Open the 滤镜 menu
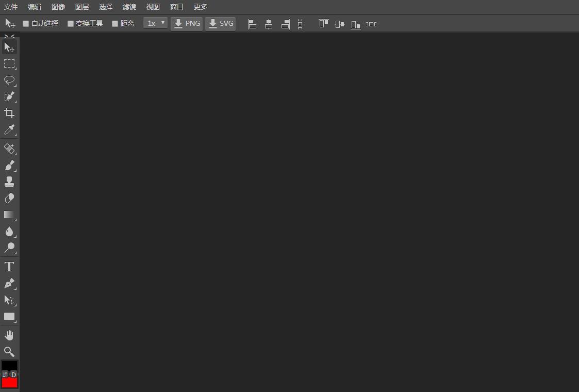 pos(129,7)
